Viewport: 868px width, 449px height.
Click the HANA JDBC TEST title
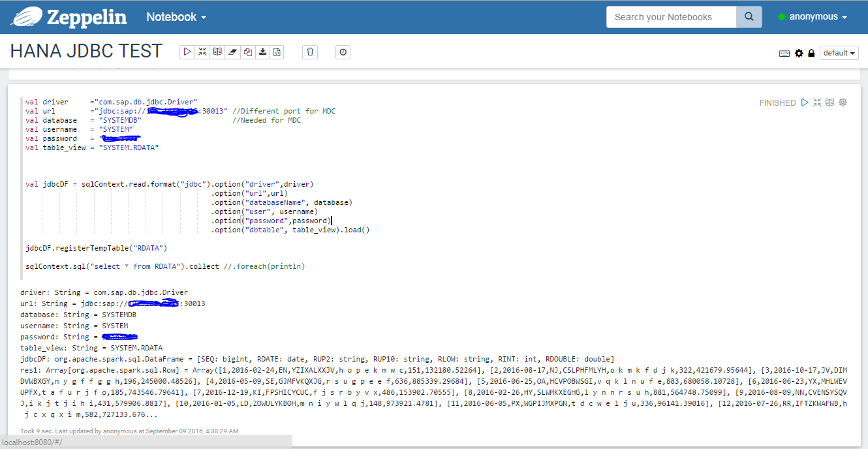(86, 52)
